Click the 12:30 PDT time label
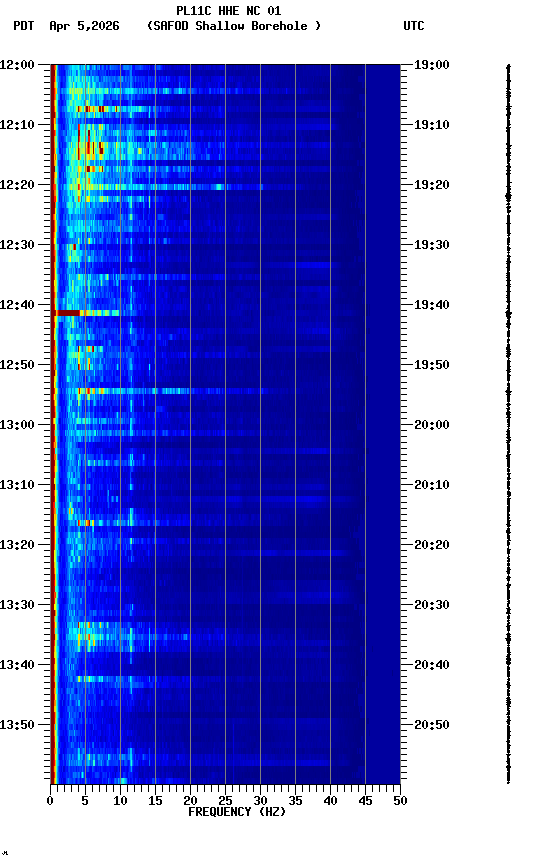 tap(17, 245)
